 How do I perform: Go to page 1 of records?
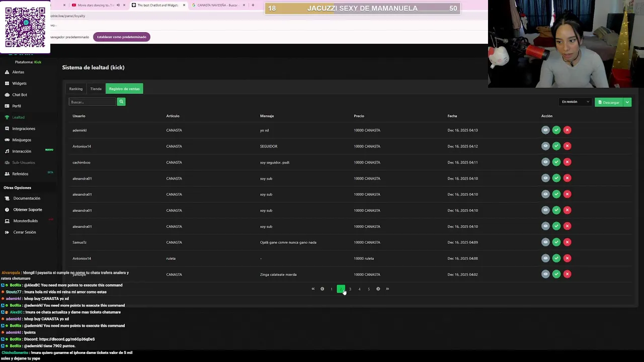(x=332, y=289)
